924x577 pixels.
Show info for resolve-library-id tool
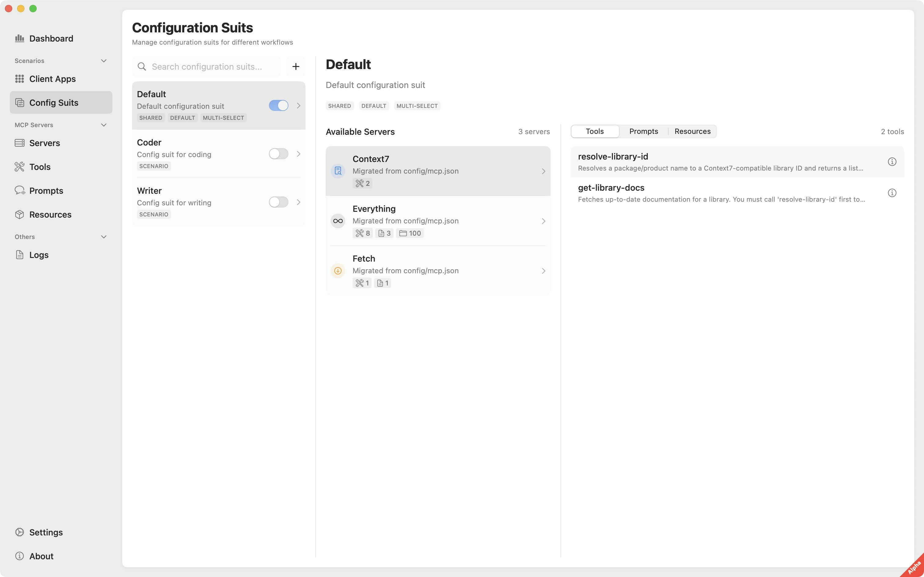click(x=892, y=162)
